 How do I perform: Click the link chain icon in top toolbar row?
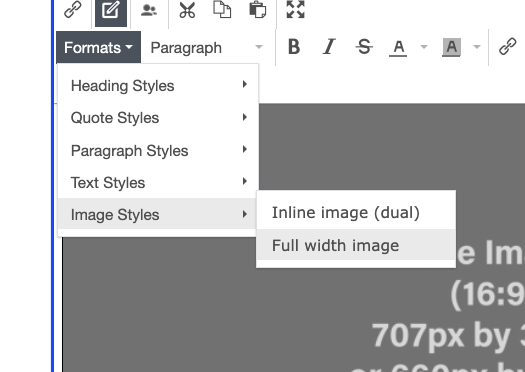coord(73,9)
